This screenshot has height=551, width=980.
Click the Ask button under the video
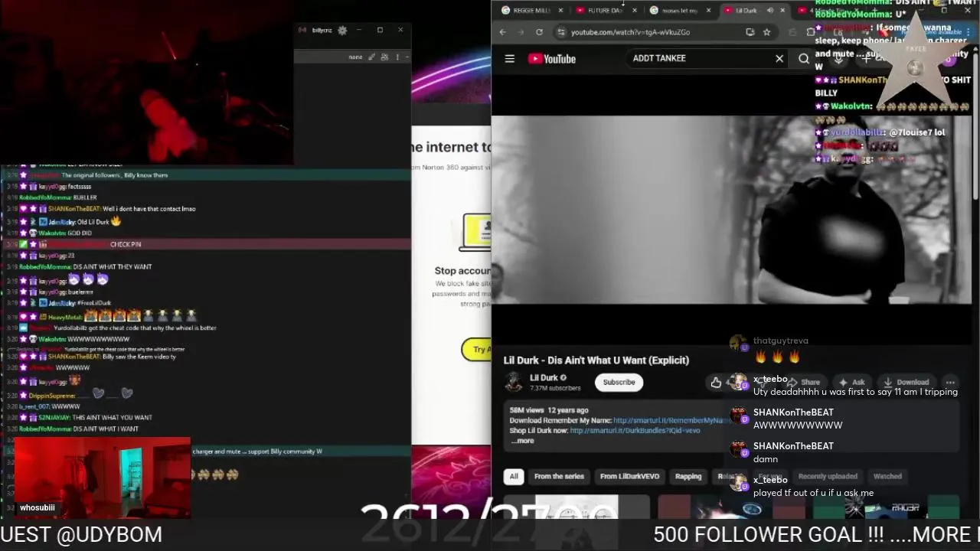point(852,382)
